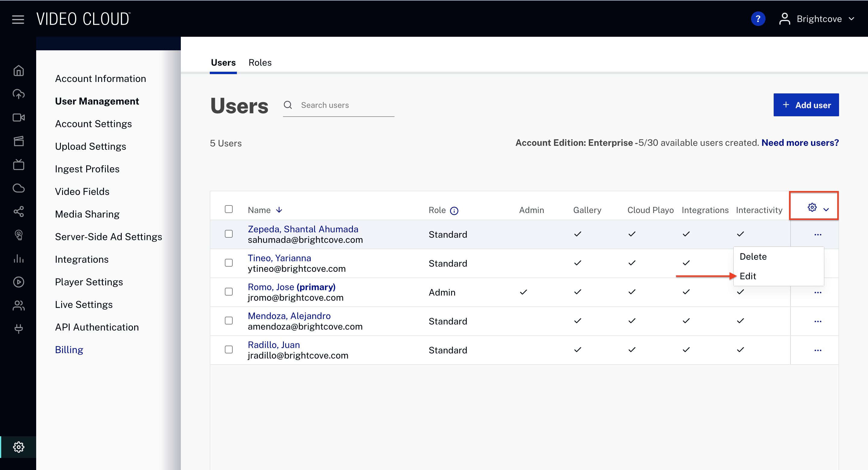This screenshot has height=470, width=868.
Task: Check the checkbox next to Tineo, Yarianna
Action: pos(229,263)
